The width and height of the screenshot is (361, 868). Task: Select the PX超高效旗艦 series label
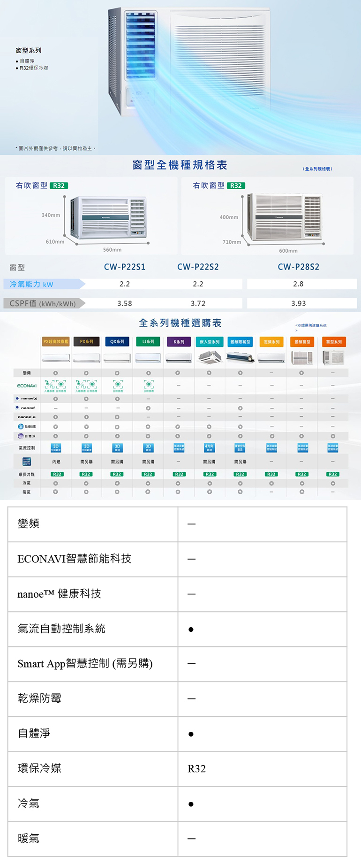(x=56, y=342)
